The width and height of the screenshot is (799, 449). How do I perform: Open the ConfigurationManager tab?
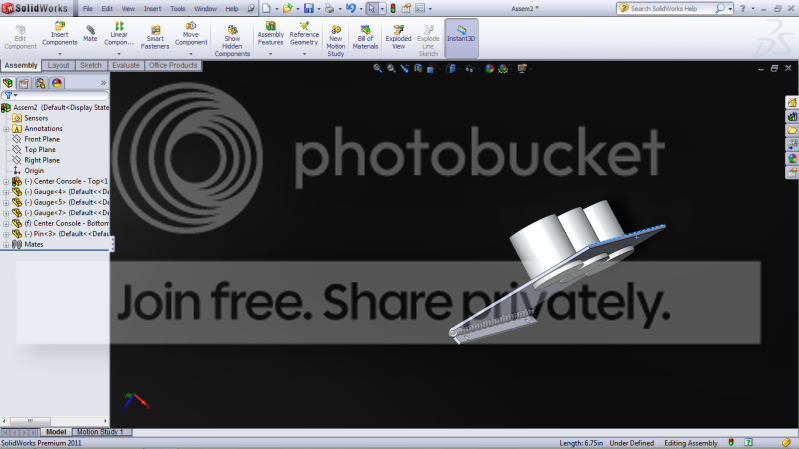(x=40, y=83)
